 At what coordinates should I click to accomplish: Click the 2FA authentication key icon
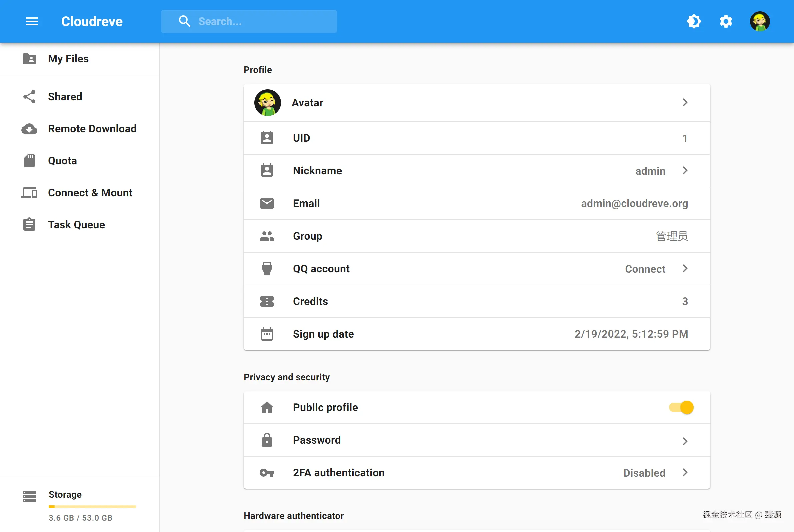click(x=267, y=473)
